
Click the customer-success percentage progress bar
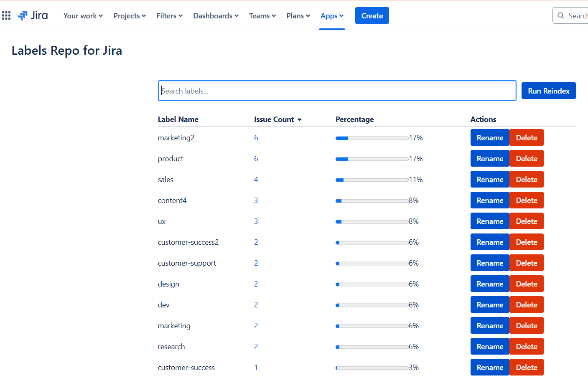click(372, 368)
